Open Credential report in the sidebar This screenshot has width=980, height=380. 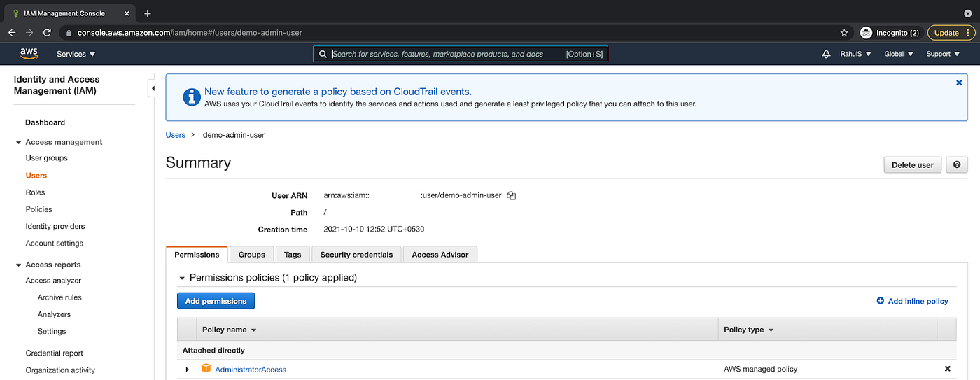tap(55, 353)
